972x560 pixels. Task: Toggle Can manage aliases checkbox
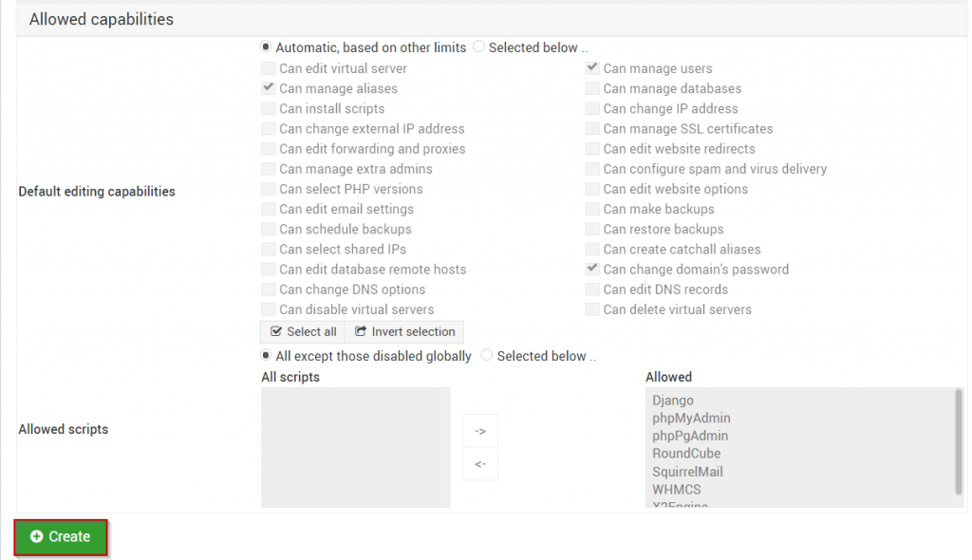tap(269, 88)
